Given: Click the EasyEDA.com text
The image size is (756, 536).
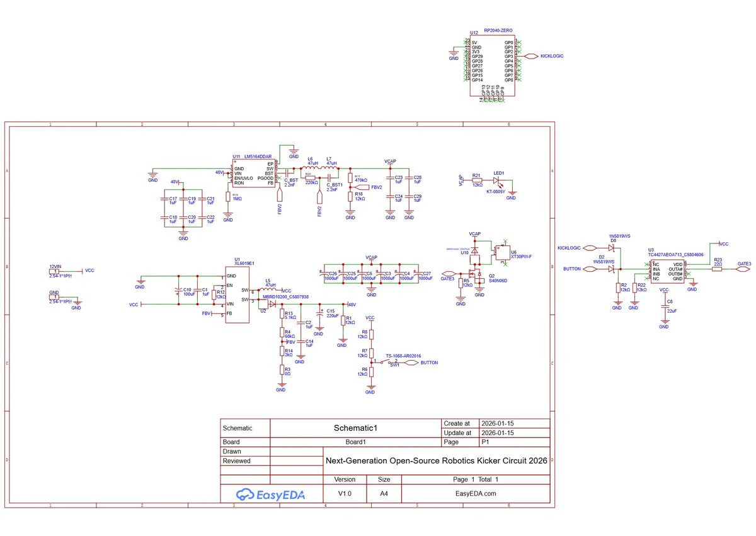Looking at the screenshot, I should coord(476,493).
